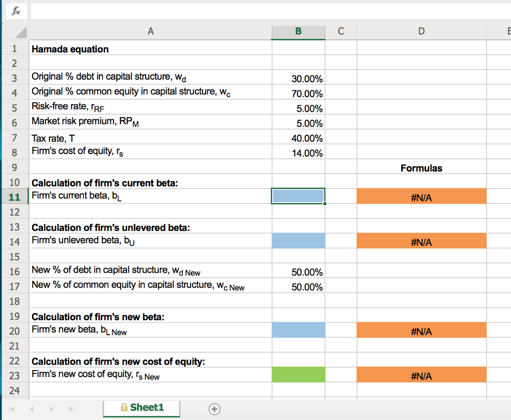Click the fill handle of selected cell B11
This screenshot has width=511, height=420.
[x=324, y=204]
